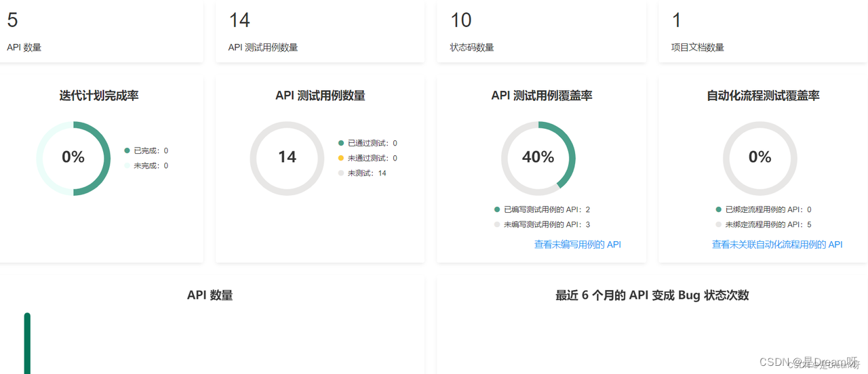Click the API 测试用例覆盖率 chart title
The height and width of the screenshot is (374, 868).
coord(542,96)
